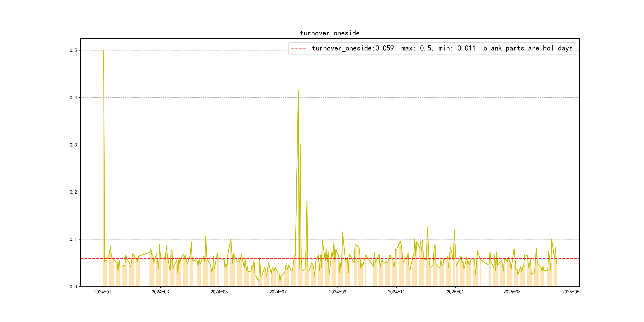Image resolution: width=644 pixels, height=322 pixels.
Task: Click the legend text about turnover_oneside
Action: [x=442, y=48]
